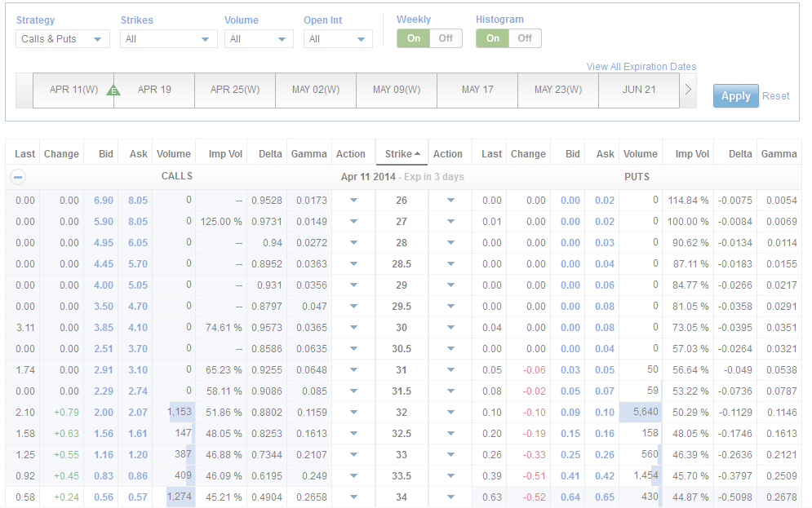Open View All Expiration Dates

[x=641, y=66]
